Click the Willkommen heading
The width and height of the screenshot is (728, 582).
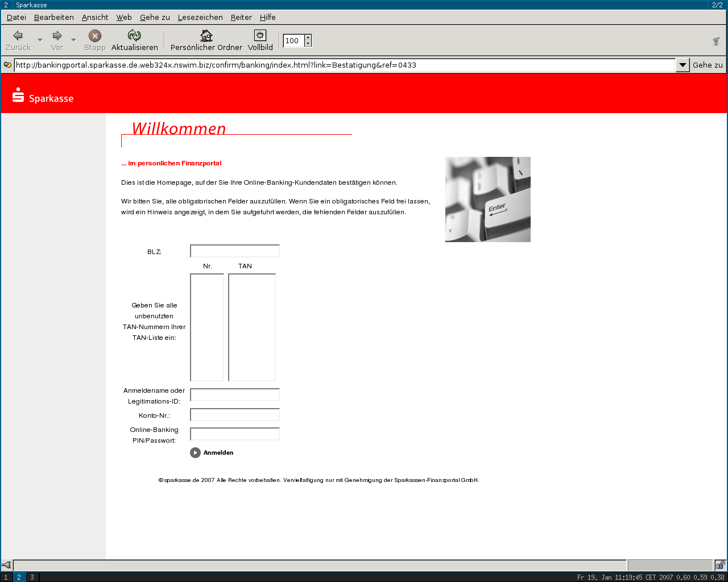pos(179,128)
